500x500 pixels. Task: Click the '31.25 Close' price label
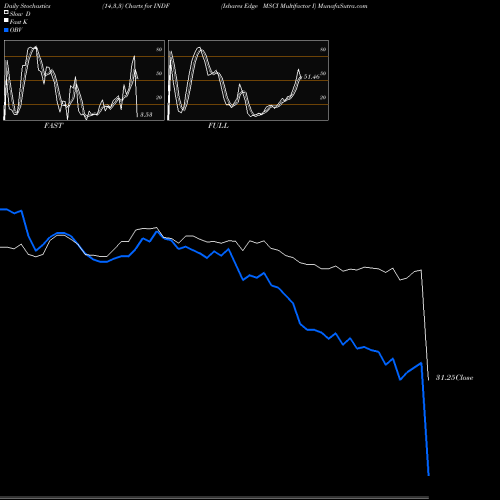(454, 378)
